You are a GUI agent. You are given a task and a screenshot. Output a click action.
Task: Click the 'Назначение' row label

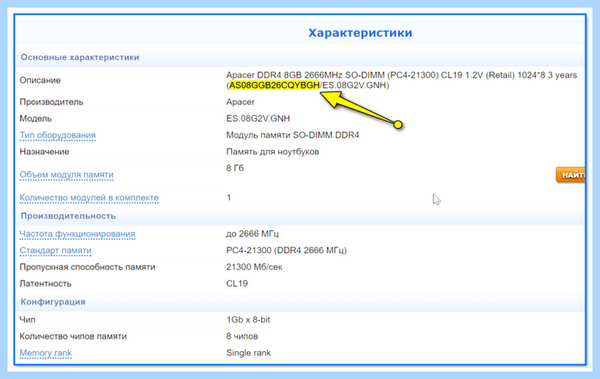pos(44,152)
